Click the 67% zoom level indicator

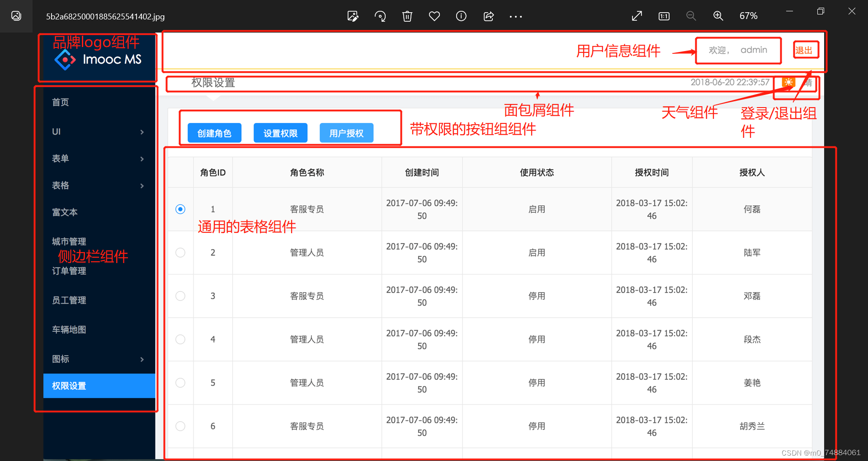749,16
